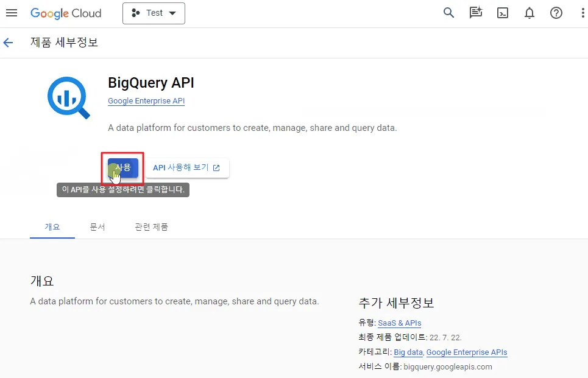Click the API 사용해 보기 button
This screenshot has height=378, width=588.
coord(186,168)
